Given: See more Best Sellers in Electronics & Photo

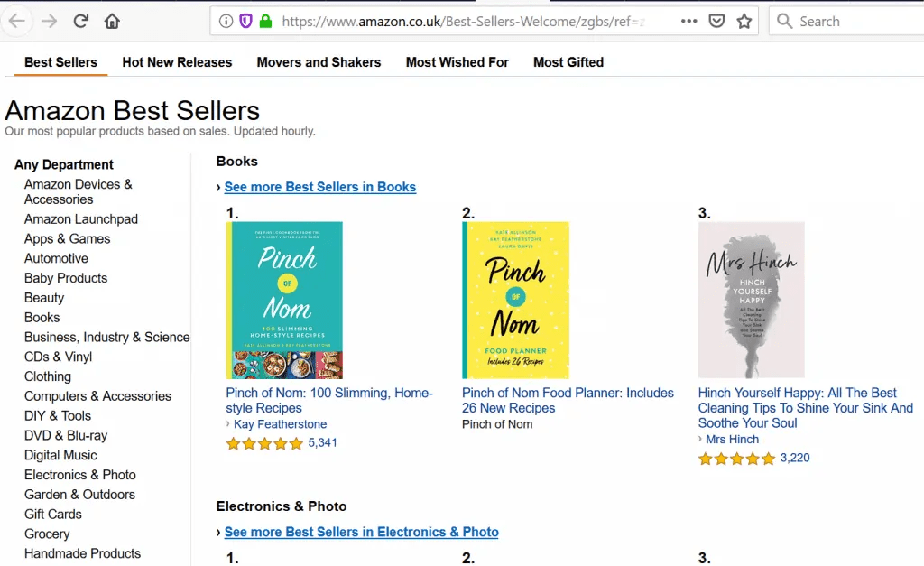Looking at the screenshot, I should (x=361, y=532).
